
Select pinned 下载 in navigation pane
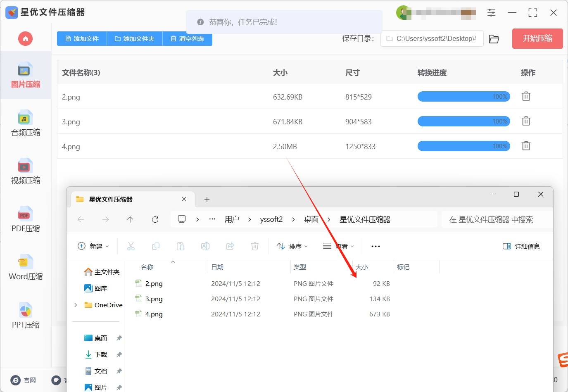click(96, 354)
